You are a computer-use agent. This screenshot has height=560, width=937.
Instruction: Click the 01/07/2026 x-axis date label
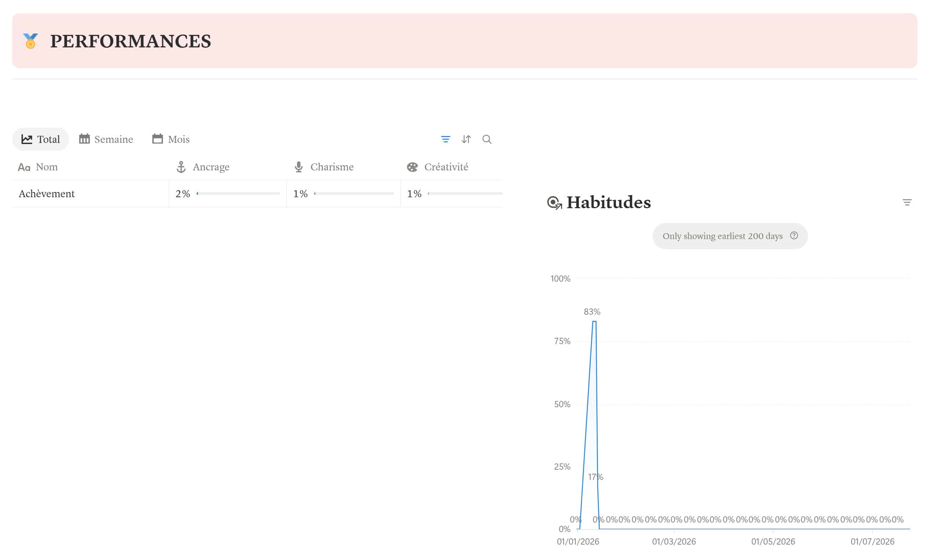click(x=872, y=542)
